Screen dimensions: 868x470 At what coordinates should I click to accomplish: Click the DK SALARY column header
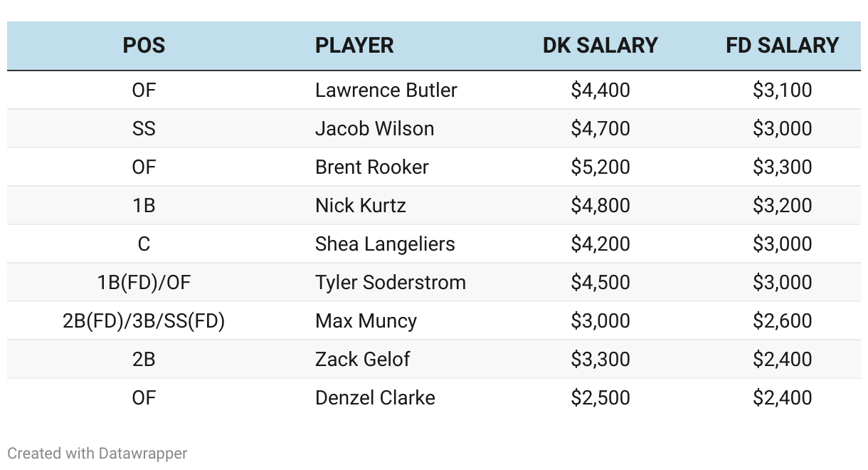point(600,46)
